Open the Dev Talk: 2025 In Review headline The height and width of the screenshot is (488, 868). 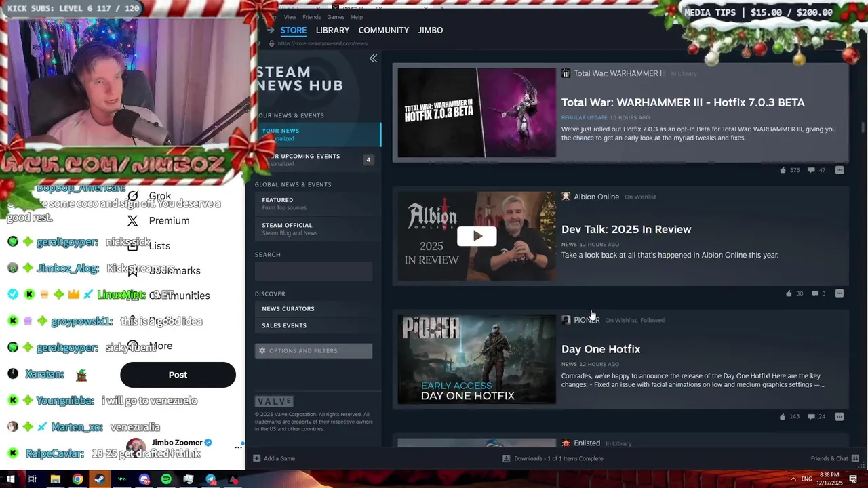tap(627, 229)
